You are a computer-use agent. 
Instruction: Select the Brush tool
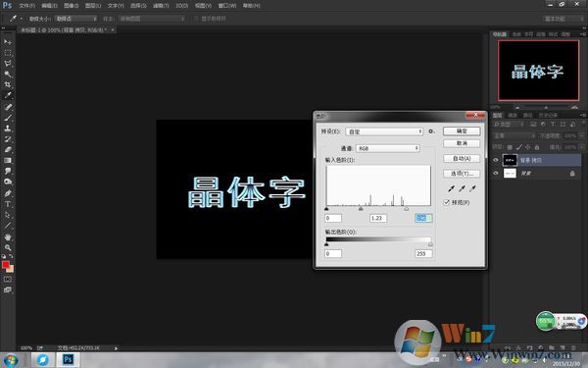(8, 118)
